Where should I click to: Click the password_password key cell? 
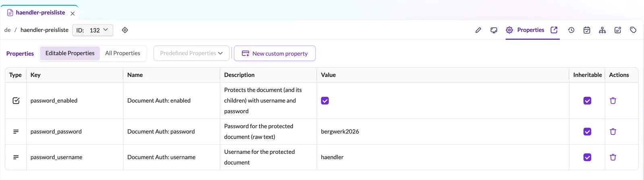pos(75,132)
